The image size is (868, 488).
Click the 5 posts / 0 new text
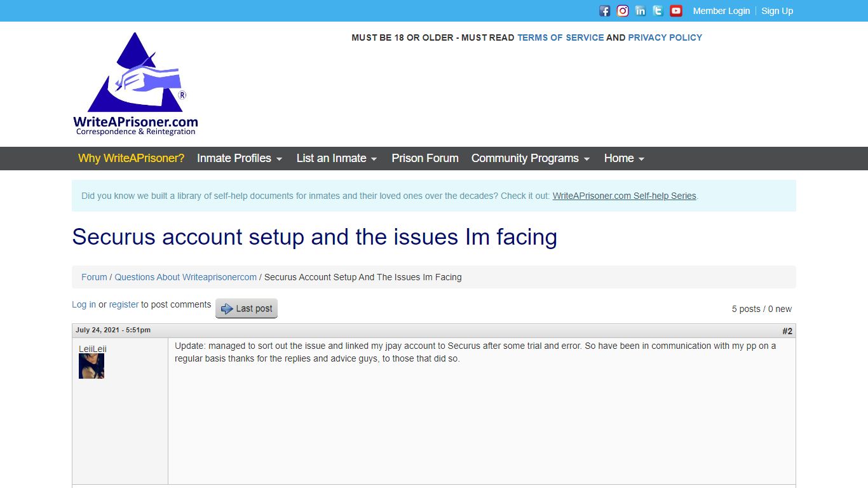click(761, 309)
